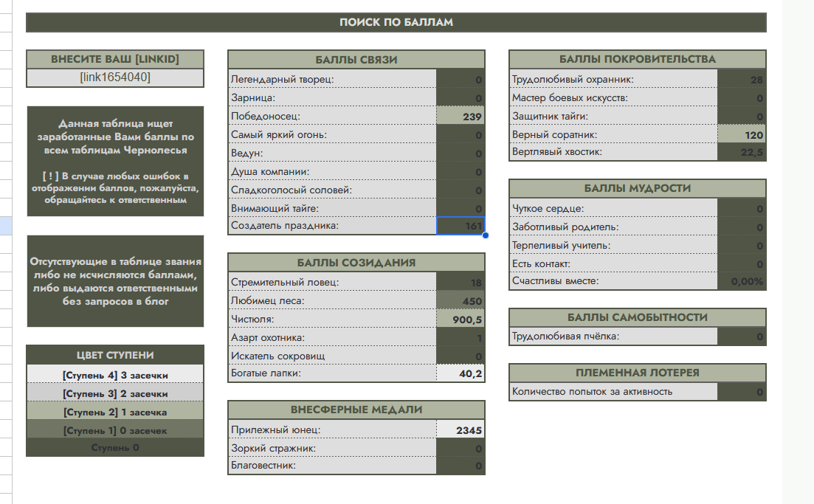
Task: Click the Победоносец score cell showing 239
Action: [x=461, y=117]
